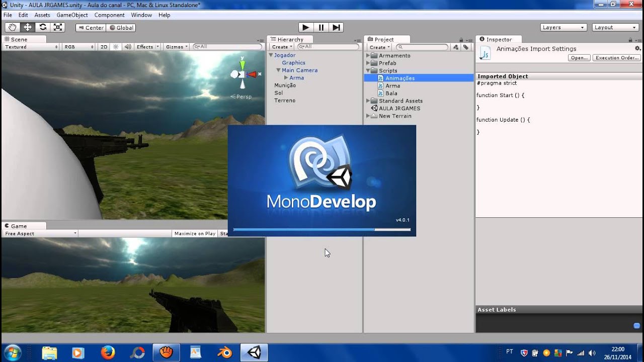
Task: Select the Rotate tool
Action: pos(43,27)
